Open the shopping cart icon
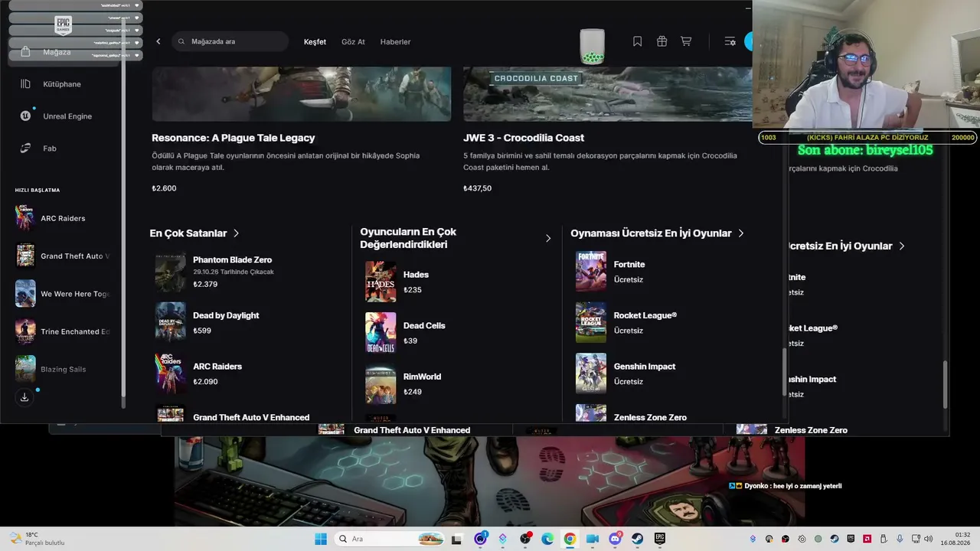This screenshot has width=980, height=551. [686, 41]
